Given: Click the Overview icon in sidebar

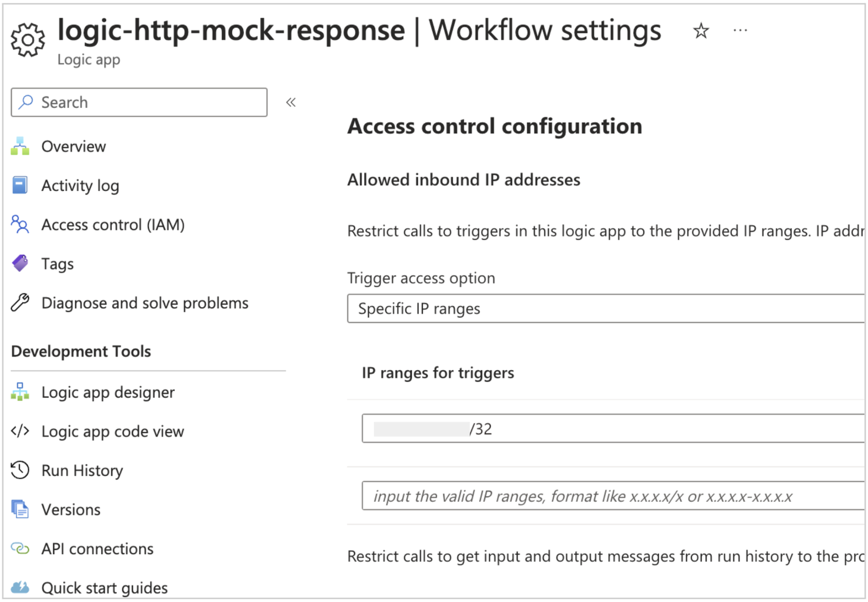Looking at the screenshot, I should pyautogui.click(x=20, y=147).
